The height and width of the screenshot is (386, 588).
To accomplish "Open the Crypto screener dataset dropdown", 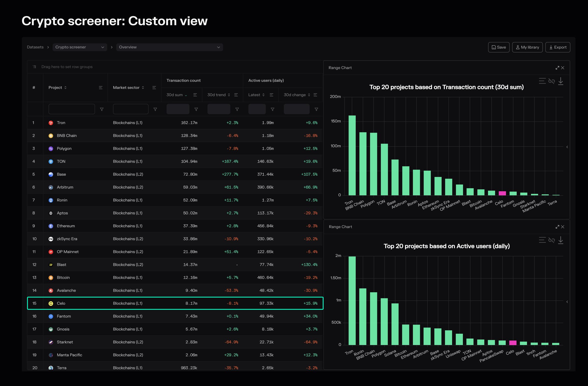I will click(80, 47).
